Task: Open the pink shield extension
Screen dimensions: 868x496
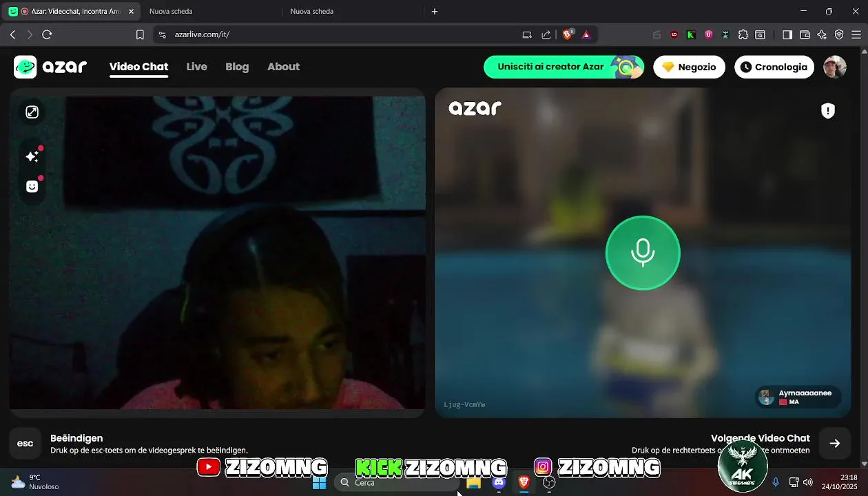Action: click(x=709, y=34)
